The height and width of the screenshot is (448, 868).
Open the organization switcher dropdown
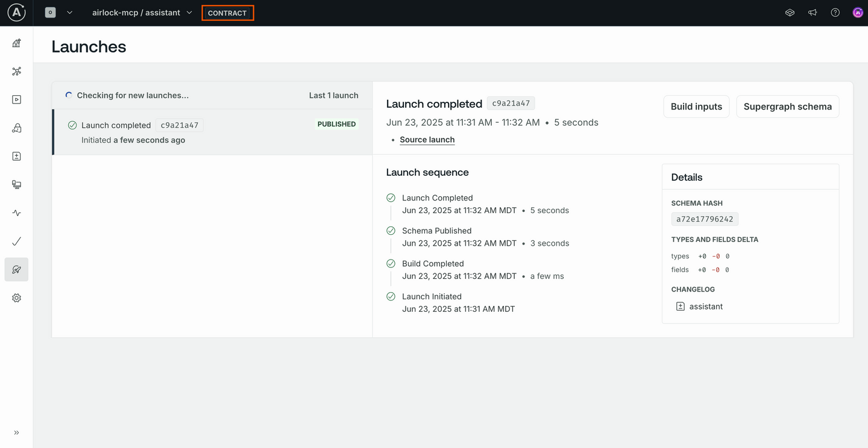click(58, 12)
